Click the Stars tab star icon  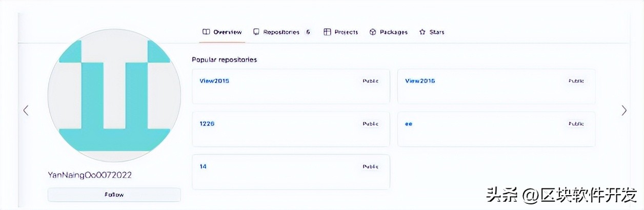click(x=422, y=32)
